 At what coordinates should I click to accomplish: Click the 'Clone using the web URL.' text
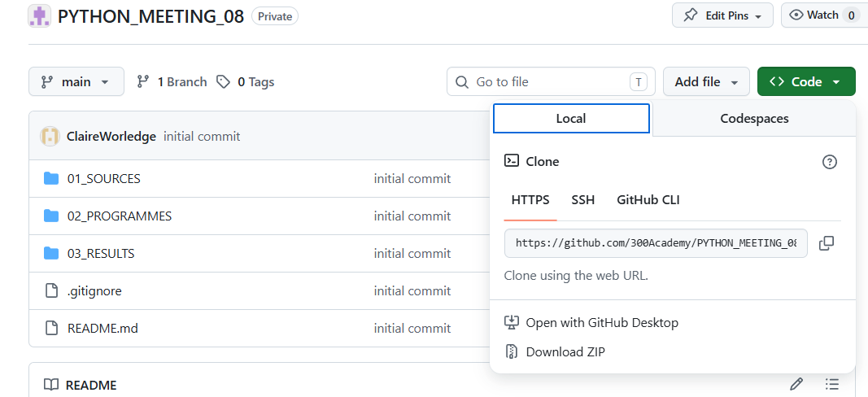pyautogui.click(x=576, y=275)
